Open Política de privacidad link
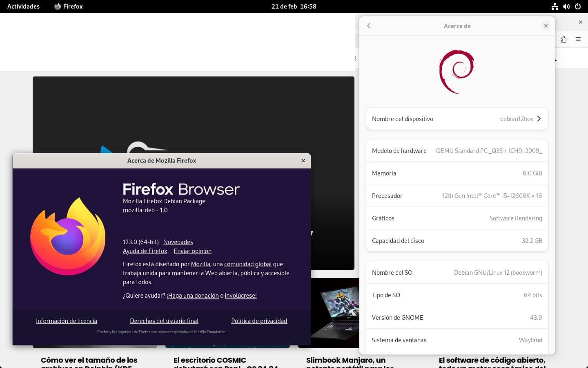The image size is (588, 368). (x=259, y=321)
